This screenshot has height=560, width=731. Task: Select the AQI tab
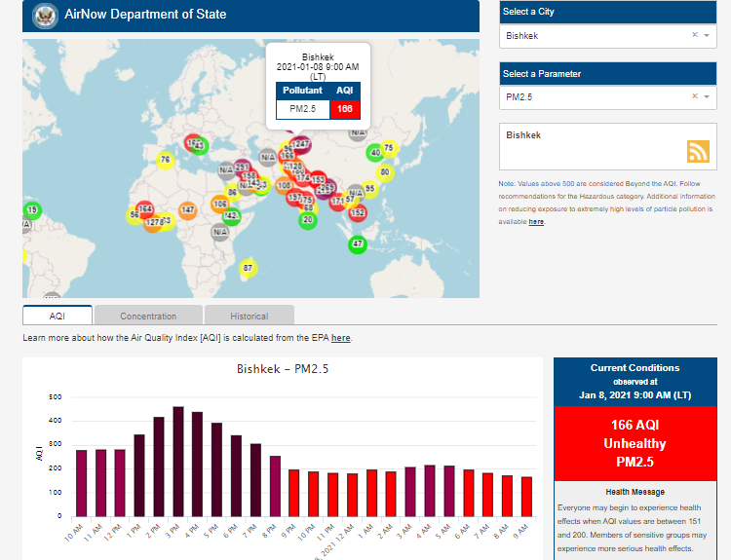tap(58, 316)
